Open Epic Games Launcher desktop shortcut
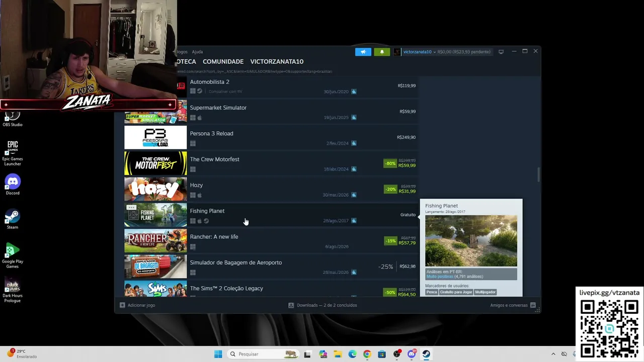644x362 pixels. (13, 153)
